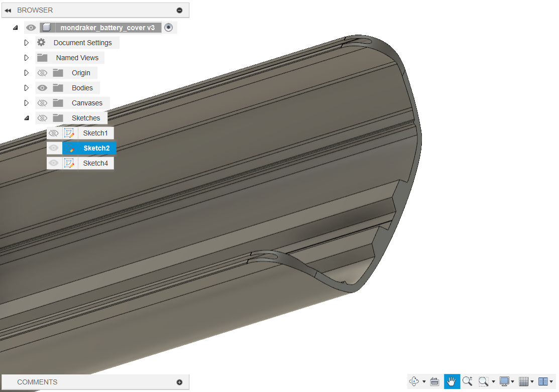Viewport: 559px width, 392px height.
Task: Activate the Zoom magnifier tool
Action: tap(467, 381)
